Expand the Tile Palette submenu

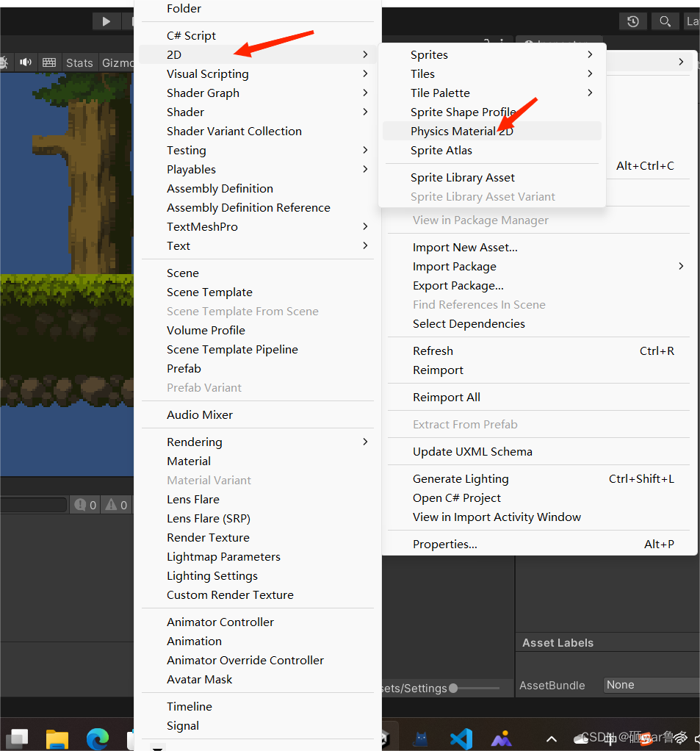click(492, 93)
